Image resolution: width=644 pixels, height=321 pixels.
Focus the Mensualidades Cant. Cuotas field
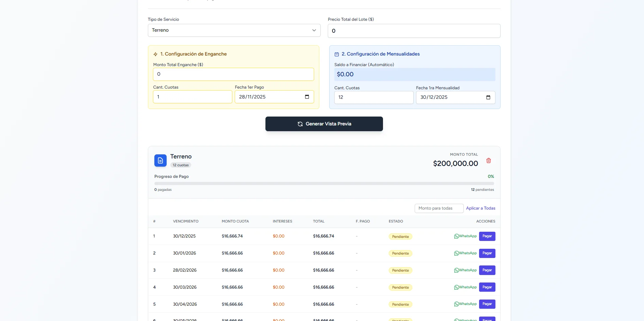[374, 97]
